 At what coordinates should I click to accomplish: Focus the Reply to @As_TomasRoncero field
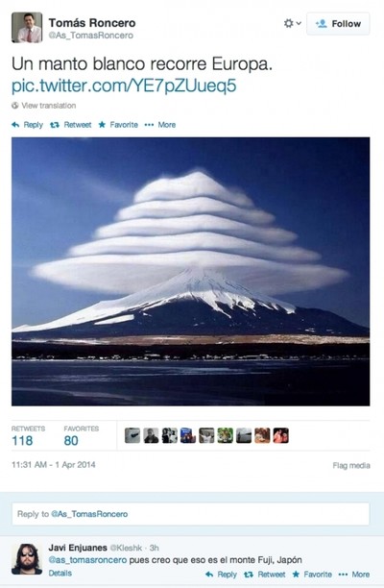tap(191, 514)
